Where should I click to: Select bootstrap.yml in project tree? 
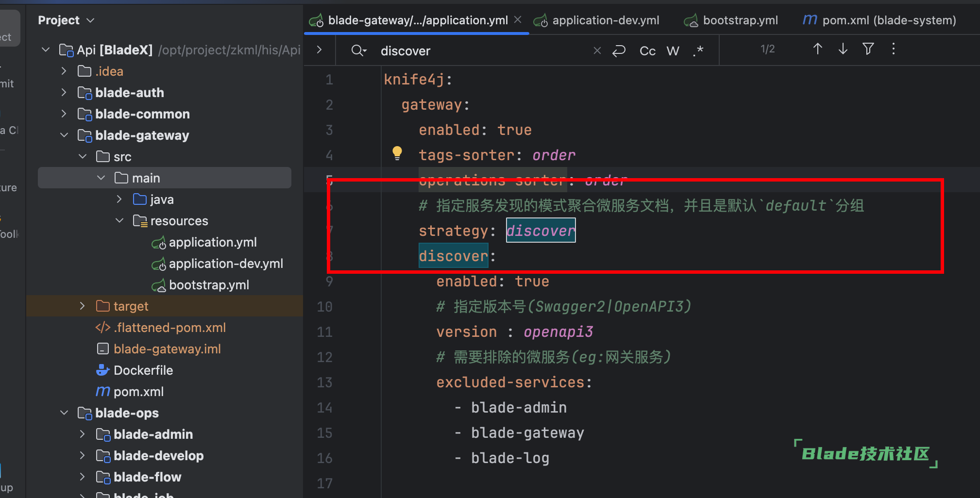click(x=209, y=285)
